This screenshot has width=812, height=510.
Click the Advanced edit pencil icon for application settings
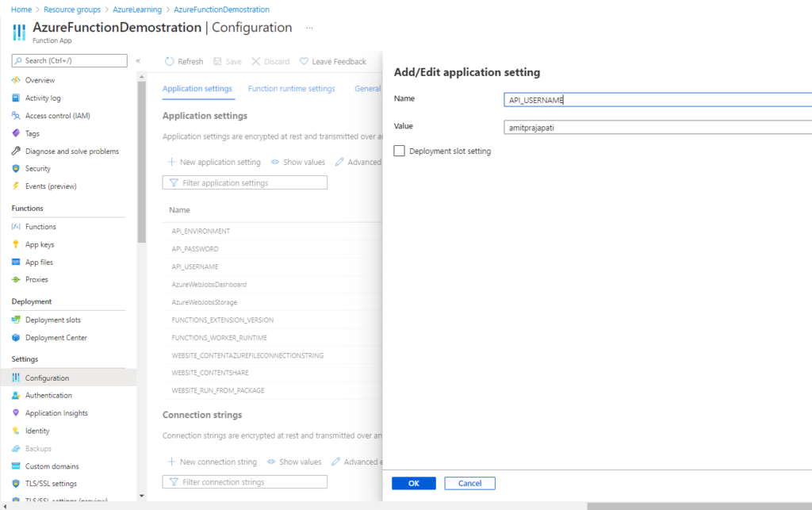(x=339, y=162)
